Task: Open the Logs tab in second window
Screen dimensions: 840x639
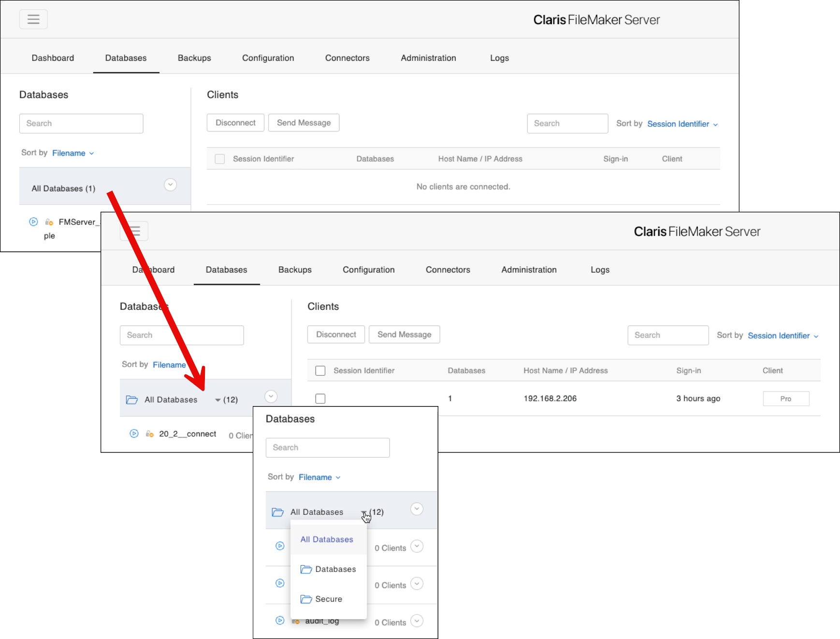Action: tap(600, 270)
